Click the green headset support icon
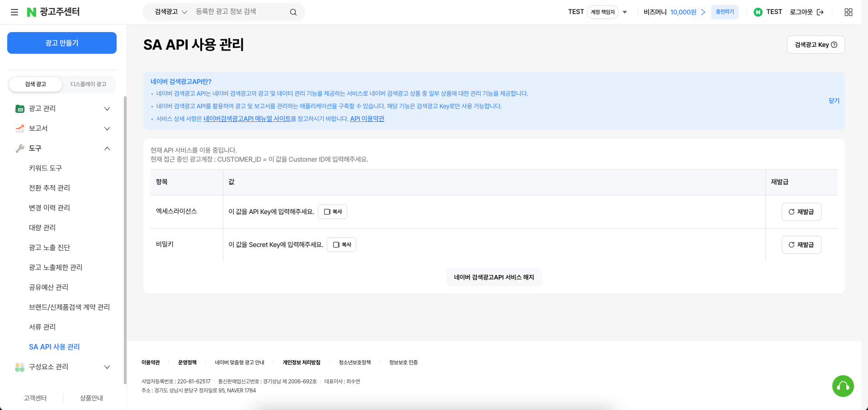The height and width of the screenshot is (410, 868). [x=843, y=386]
